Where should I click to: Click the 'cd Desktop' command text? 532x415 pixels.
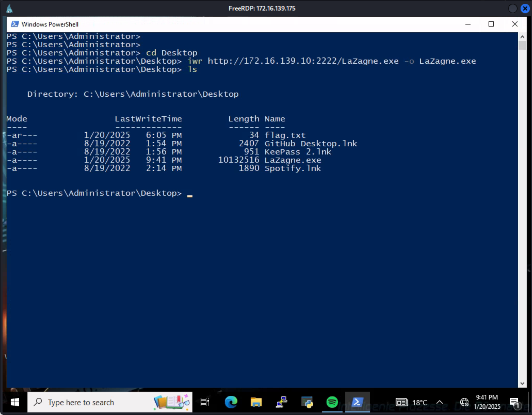(171, 53)
